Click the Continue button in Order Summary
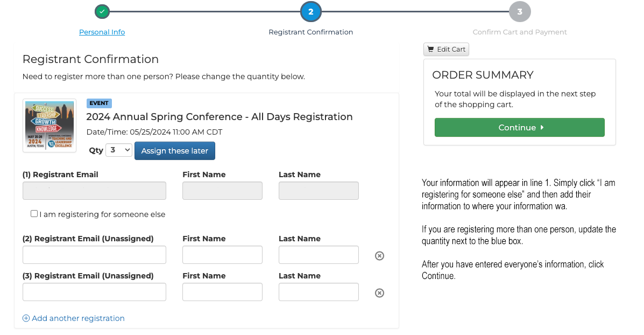The image size is (644, 335). pos(519,128)
